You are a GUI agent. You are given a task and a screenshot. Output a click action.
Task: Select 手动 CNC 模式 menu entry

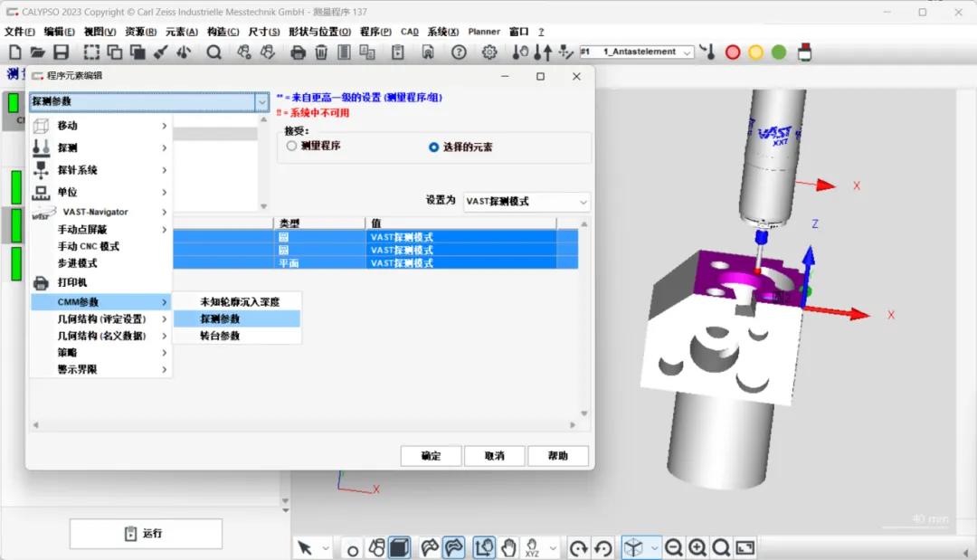pyautogui.click(x=101, y=247)
